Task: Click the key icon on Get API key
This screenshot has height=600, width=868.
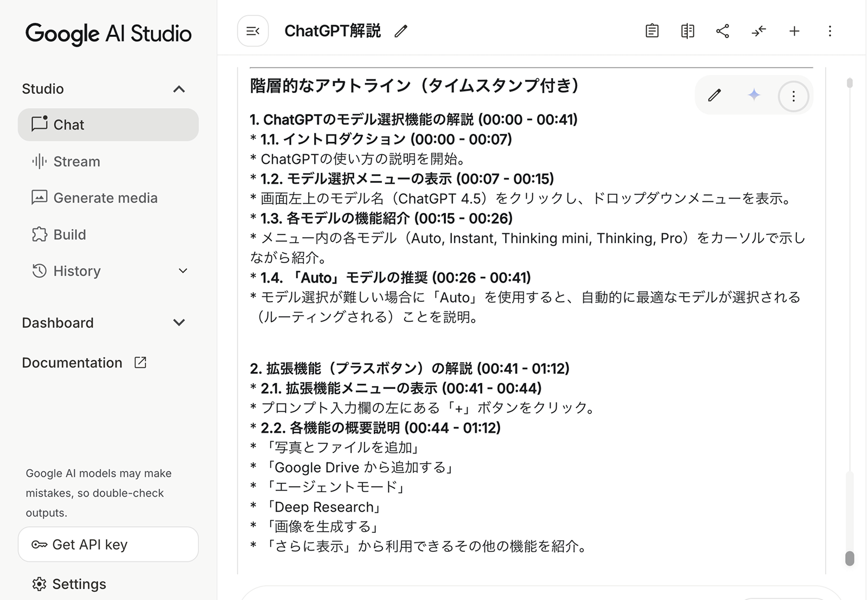Action: [x=39, y=545]
